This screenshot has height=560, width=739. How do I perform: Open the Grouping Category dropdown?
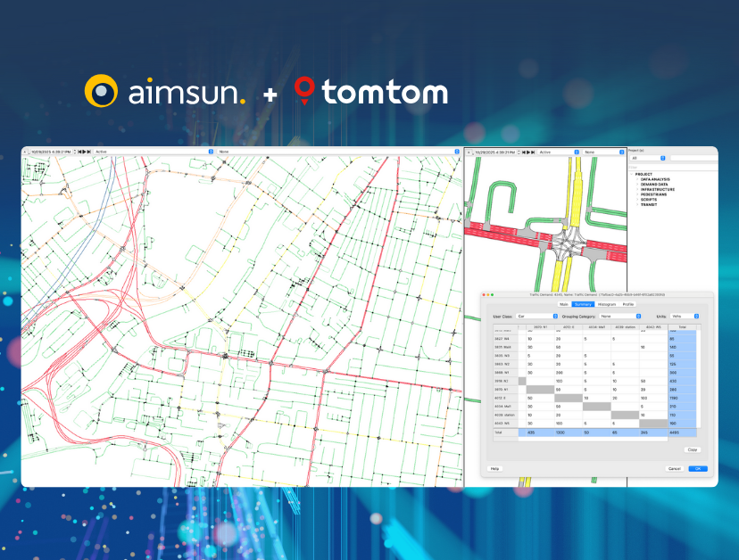[620, 316]
